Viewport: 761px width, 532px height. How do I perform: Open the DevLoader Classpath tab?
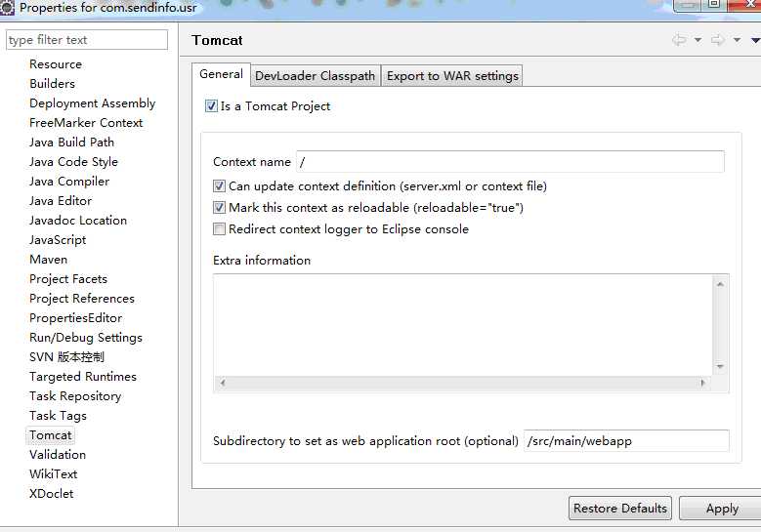tap(315, 76)
